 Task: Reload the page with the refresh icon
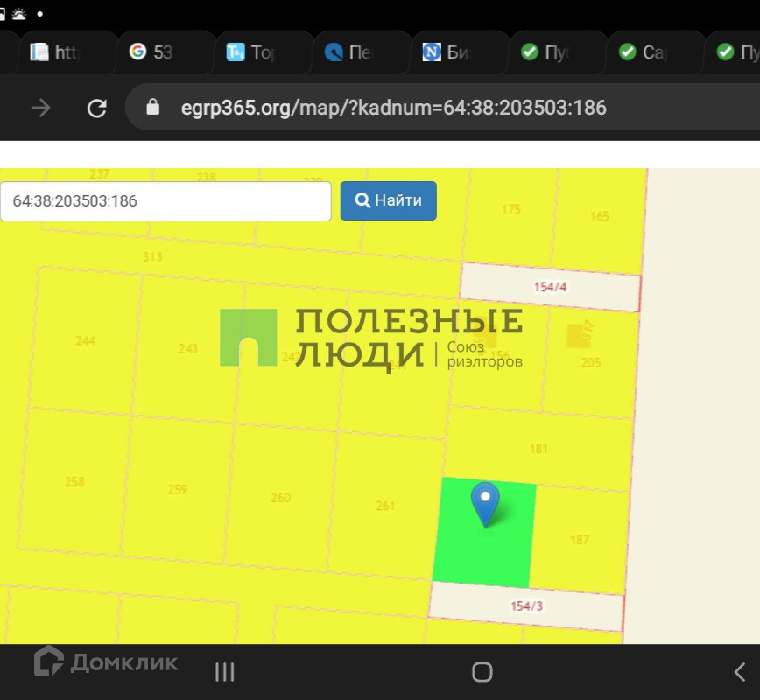coord(97,108)
